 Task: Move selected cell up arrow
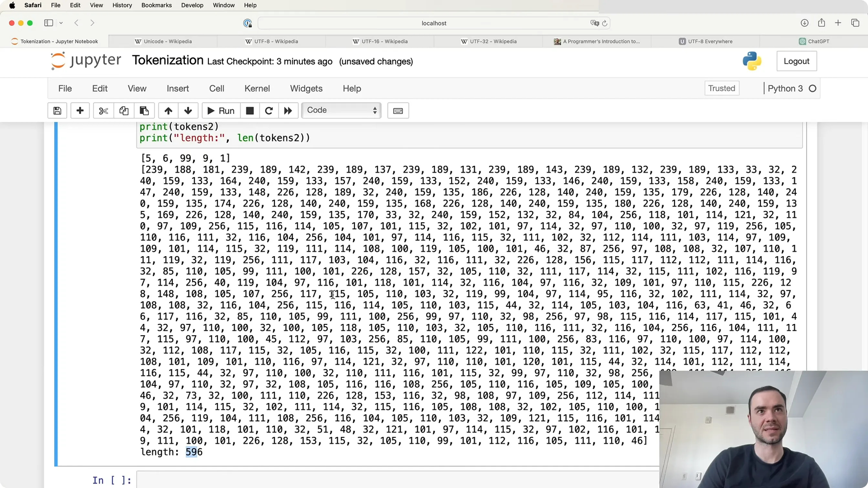click(168, 110)
